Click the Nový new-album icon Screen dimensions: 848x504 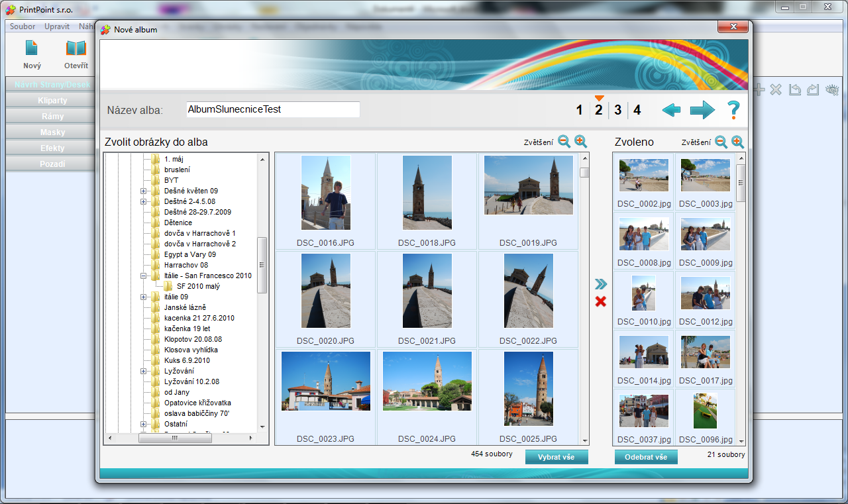click(x=31, y=48)
